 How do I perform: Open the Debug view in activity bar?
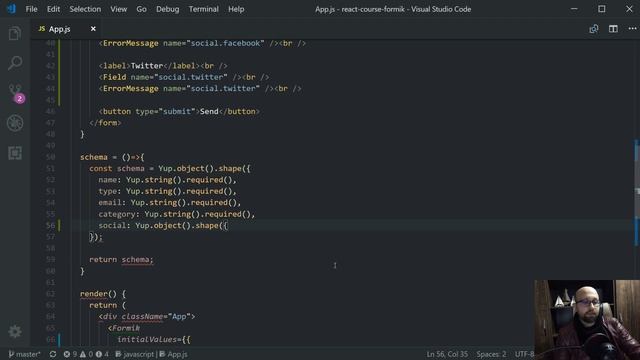[15, 123]
